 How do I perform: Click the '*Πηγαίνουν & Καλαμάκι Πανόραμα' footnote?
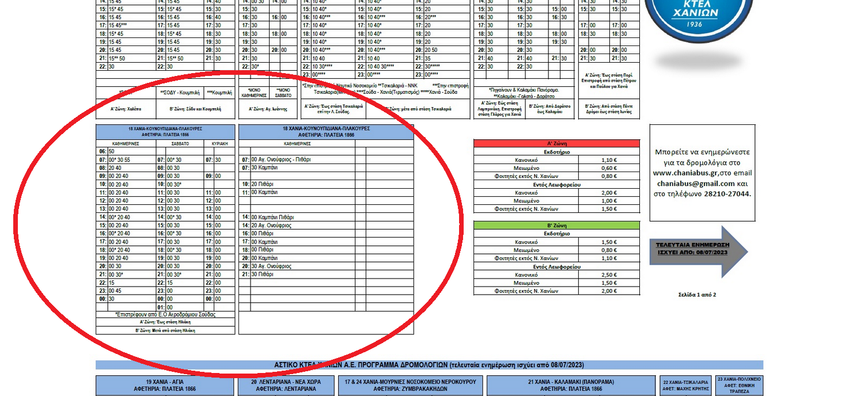pyautogui.click(x=524, y=90)
